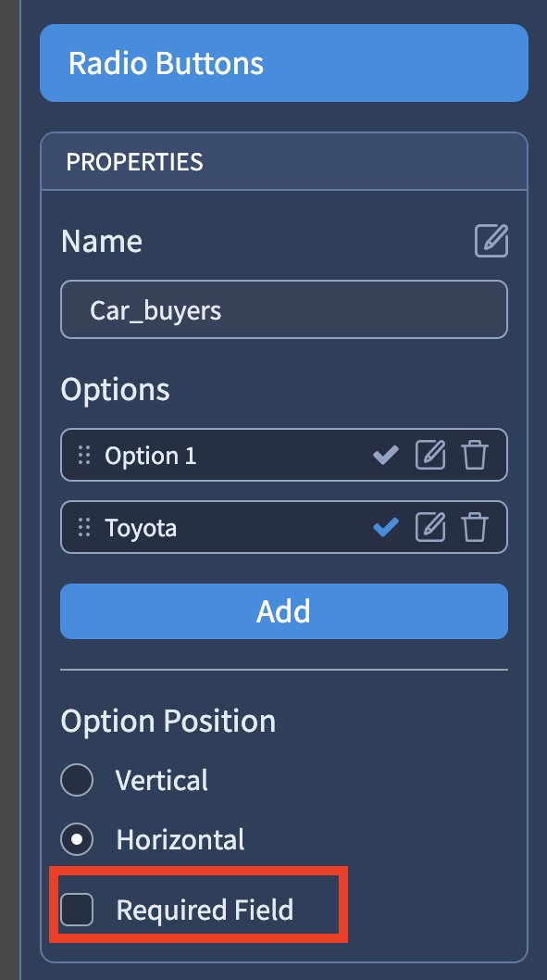Collapse the PROPERTIES section header

(x=284, y=162)
